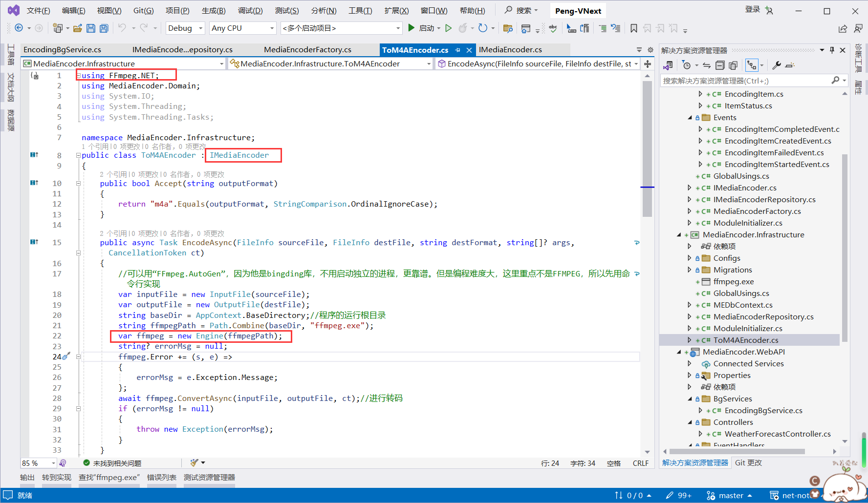Click the Hot Reload flame icon
The width and height of the screenshot is (868, 503).
point(463,28)
